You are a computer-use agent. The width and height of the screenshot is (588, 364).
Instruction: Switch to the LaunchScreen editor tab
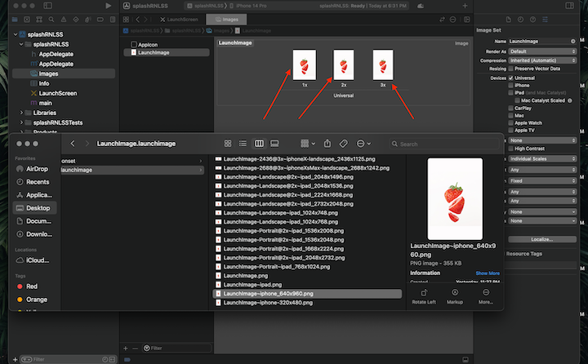point(180,18)
